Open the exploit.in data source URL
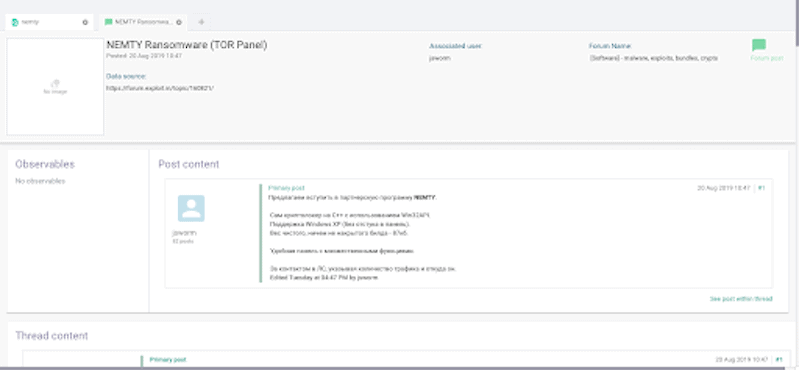 (160, 88)
